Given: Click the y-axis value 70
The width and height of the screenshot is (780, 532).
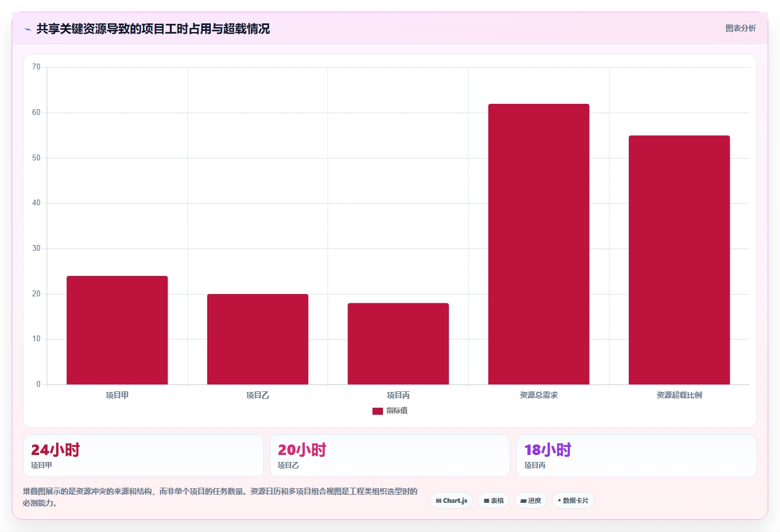Looking at the screenshot, I should tap(36, 67).
